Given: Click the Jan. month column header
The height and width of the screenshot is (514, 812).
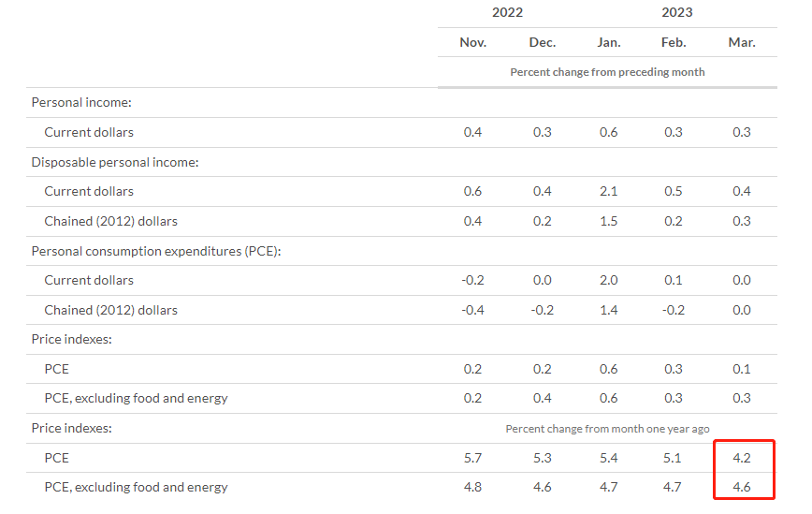Looking at the screenshot, I should tap(608, 42).
